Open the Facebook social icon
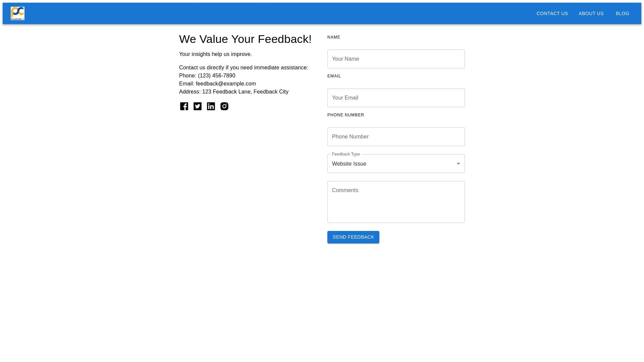The width and height of the screenshot is (644, 362). [184, 106]
